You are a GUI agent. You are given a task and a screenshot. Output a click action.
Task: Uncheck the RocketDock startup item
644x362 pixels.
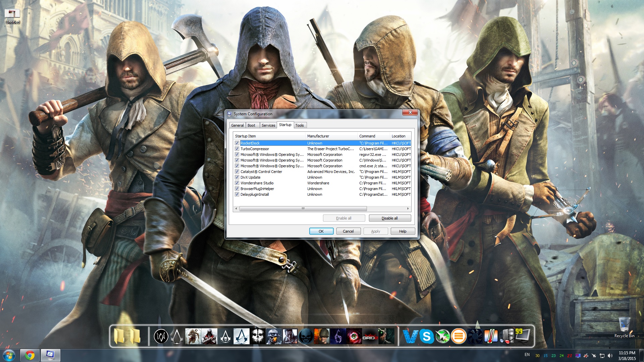237,143
